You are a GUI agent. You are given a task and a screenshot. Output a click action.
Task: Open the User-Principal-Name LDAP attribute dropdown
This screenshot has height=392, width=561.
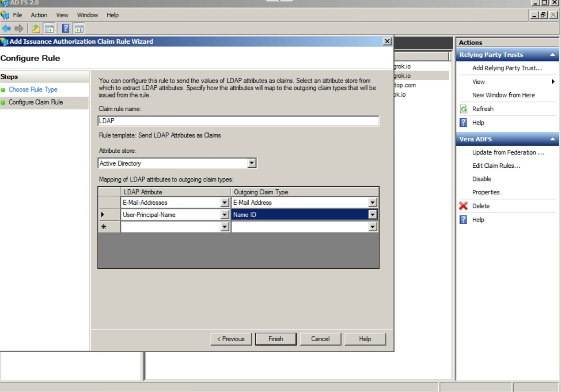(225, 215)
